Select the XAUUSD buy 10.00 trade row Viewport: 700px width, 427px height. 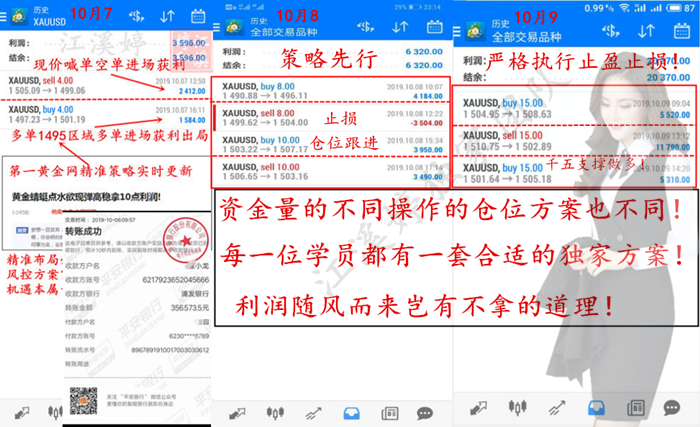click(331, 144)
